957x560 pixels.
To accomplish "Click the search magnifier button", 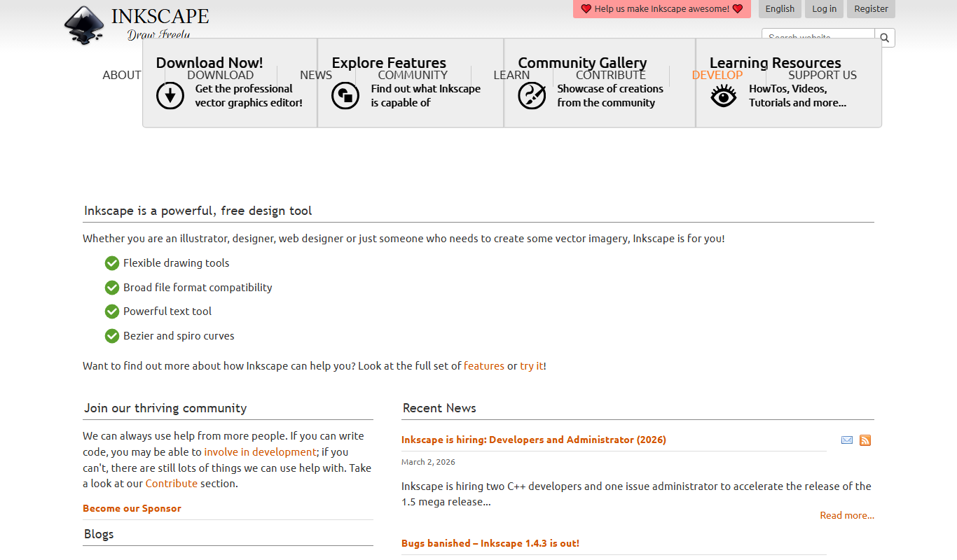I will (x=885, y=38).
